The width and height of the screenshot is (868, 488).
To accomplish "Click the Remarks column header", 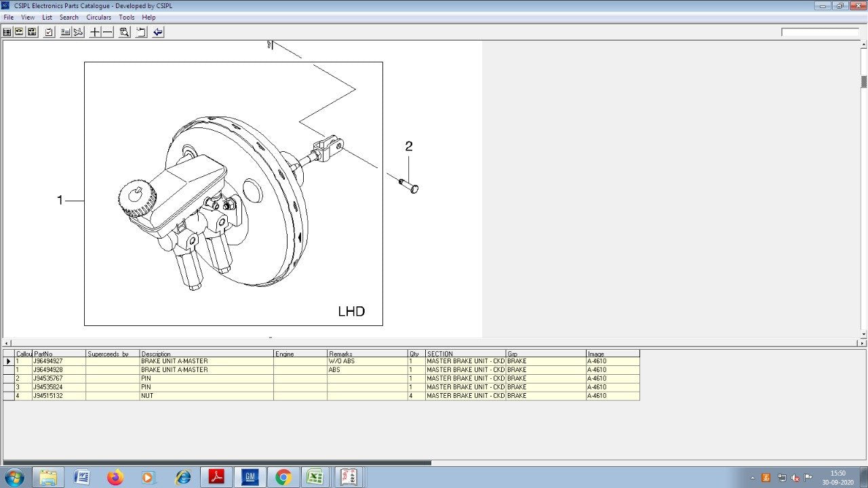I will [x=367, y=354].
